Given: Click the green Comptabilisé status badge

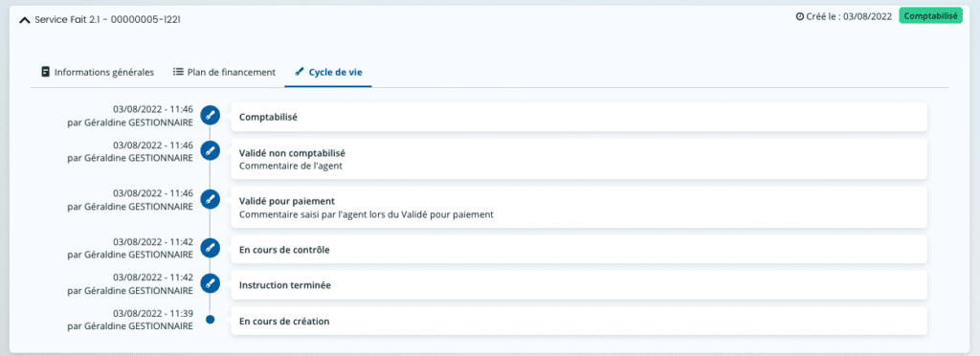Looking at the screenshot, I should tap(930, 16).
